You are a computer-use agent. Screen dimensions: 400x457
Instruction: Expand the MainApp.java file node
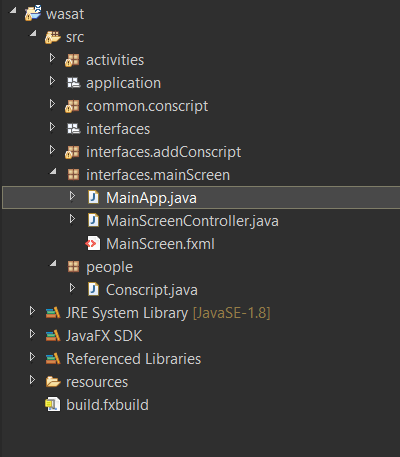(x=72, y=196)
